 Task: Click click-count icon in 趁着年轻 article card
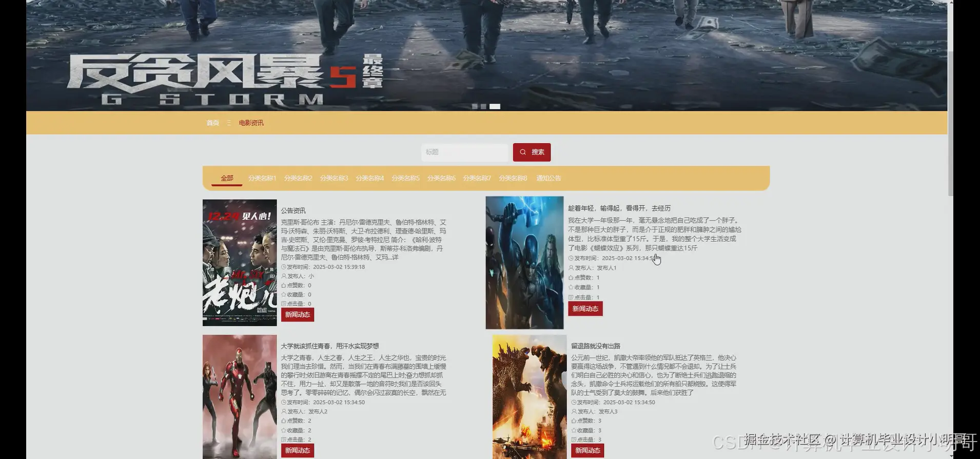click(571, 297)
